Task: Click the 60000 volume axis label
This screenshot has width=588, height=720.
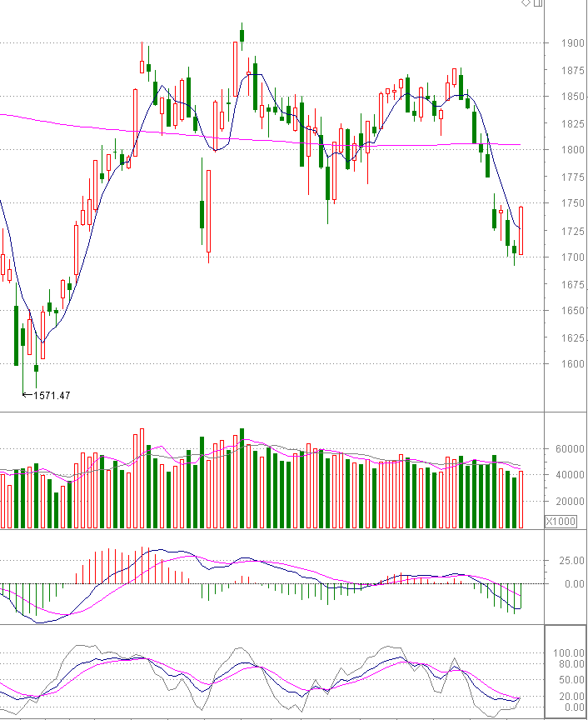Action: [x=561, y=448]
